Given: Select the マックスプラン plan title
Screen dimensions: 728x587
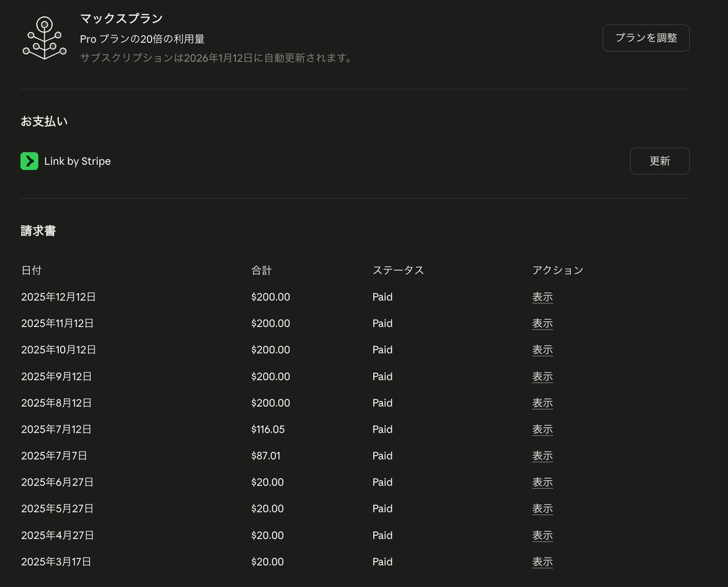Looking at the screenshot, I should 121,19.
